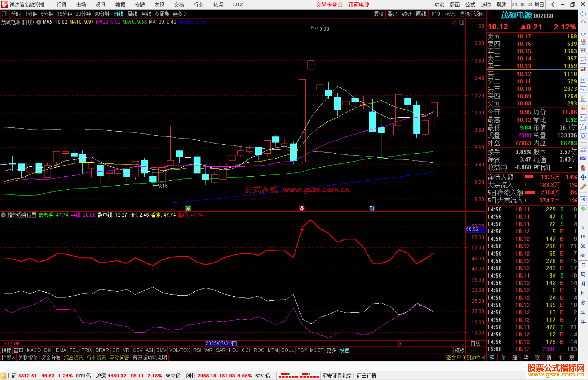Open the 茂硕电源(日线) main chart dropdown
This screenshot has height=380, width=588.
pos(39,22)
